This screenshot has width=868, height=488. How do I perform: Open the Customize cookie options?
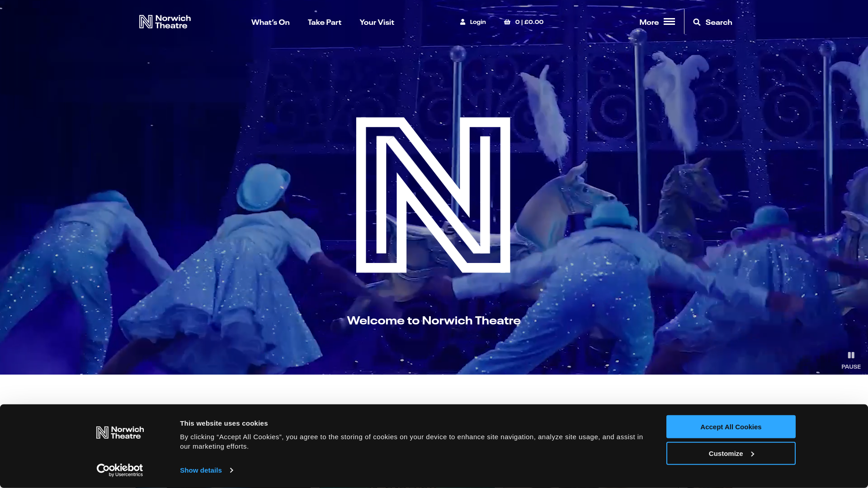tap(731, 453)
